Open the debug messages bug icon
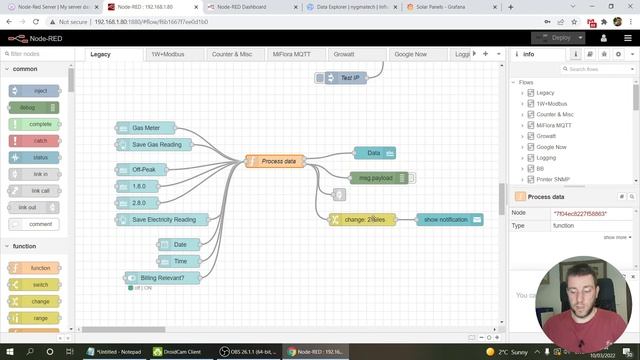640x360 pixels. click(604, 54)
